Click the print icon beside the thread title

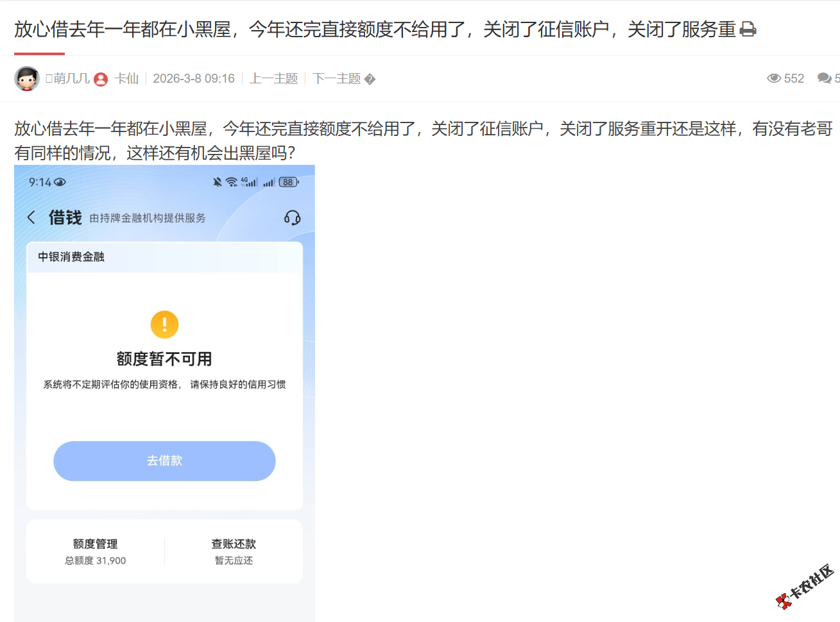pyautogui.click(x=748, y=29)
